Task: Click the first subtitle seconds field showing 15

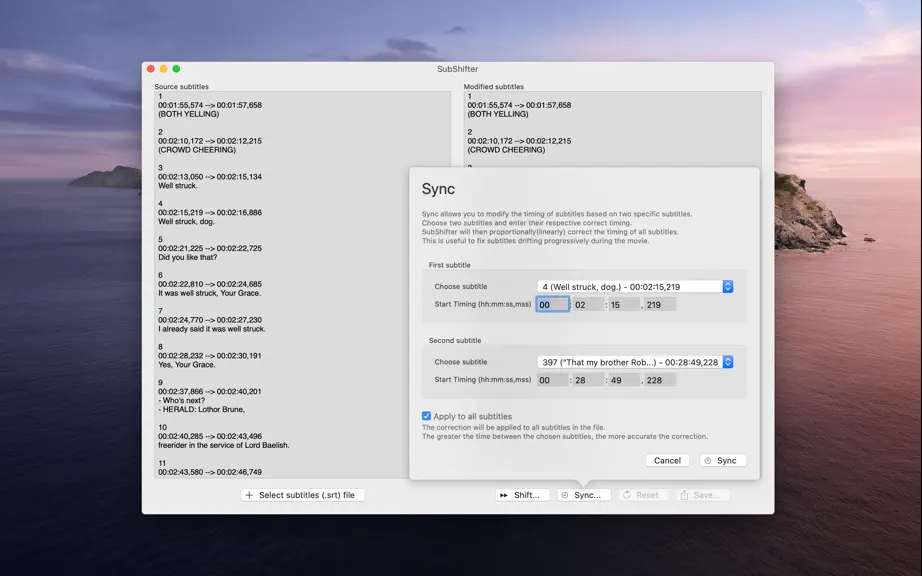Action: [624, 304]
